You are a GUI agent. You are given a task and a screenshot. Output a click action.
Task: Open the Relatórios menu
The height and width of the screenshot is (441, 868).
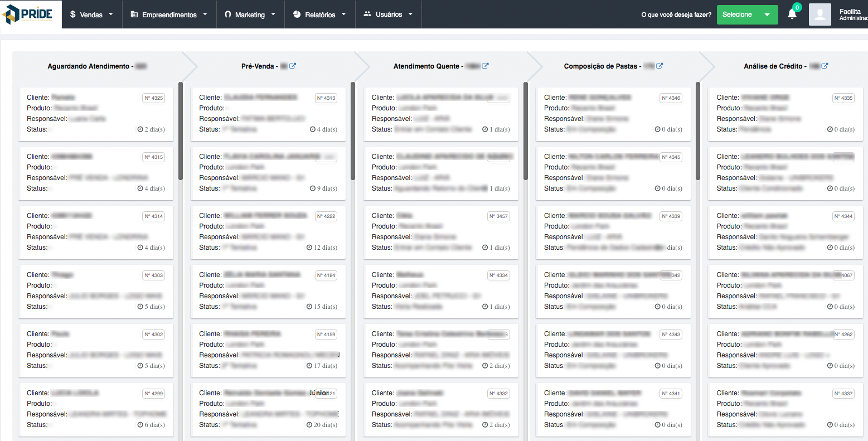pyautogui.click(x=319, y=14)
